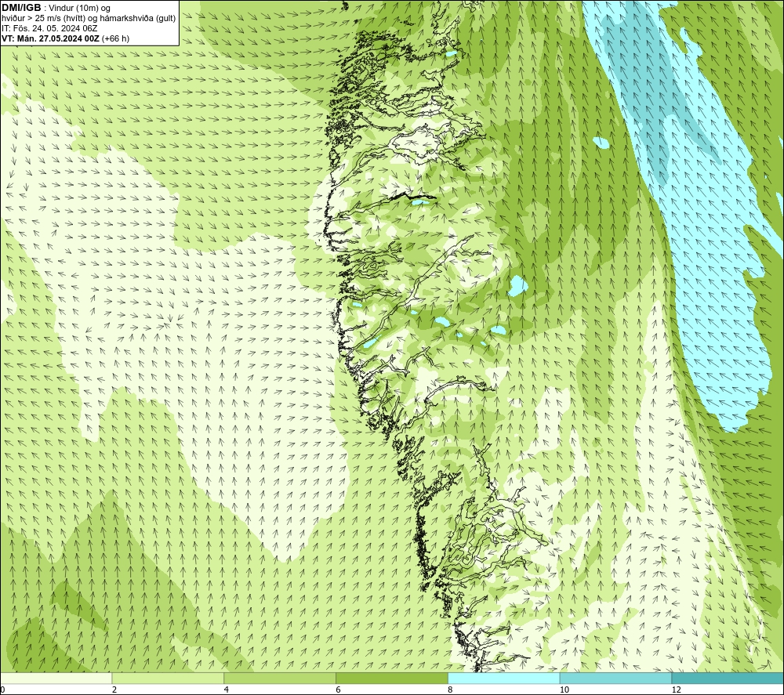Image resolution: width=784 pixels, height=695 pixels.
Task: Click the 'VT: Mán. 27.05.2024 00Z' valid time
Action: 50,38
